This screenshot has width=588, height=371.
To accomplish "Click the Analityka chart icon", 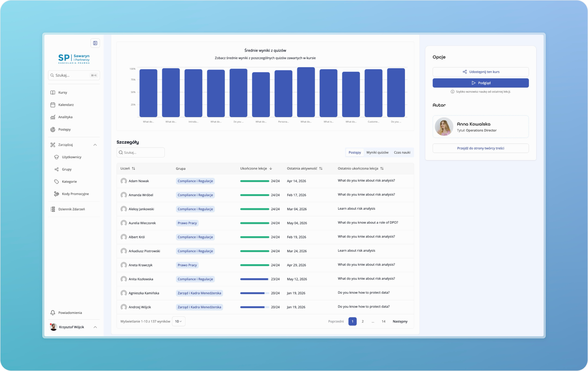I will (53, 117).
